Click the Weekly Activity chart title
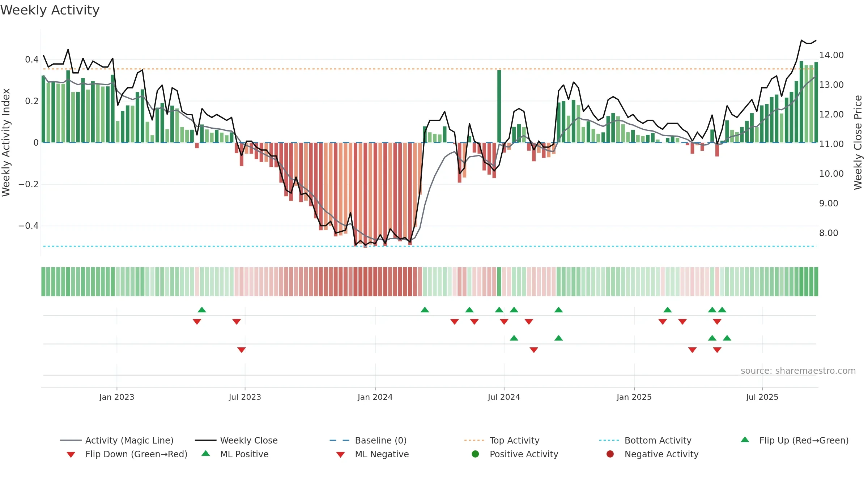 [50, 10]
